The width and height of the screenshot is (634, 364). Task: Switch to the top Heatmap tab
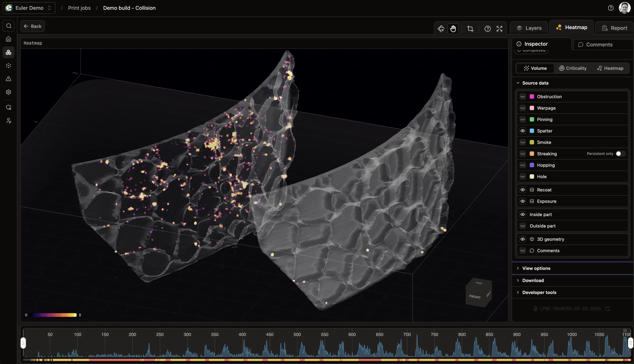[x=572, y=27]
